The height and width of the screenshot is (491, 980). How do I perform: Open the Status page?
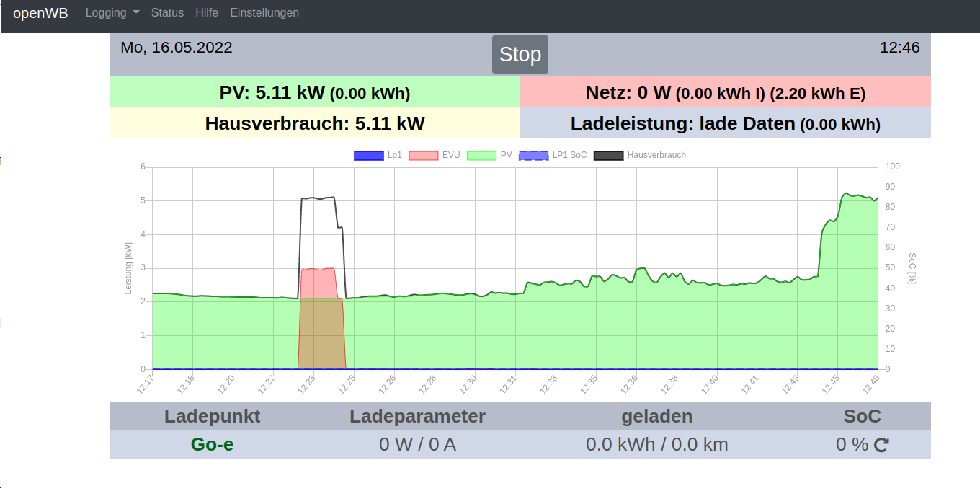(167, 13)
